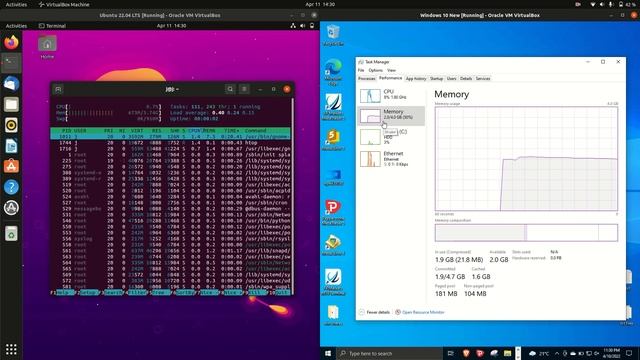Image resolution: width=640 pixels, height=360 pixels.
Task: Click the Windows taskbar search box
Action: pyautogui.click(x=390, y=353)
